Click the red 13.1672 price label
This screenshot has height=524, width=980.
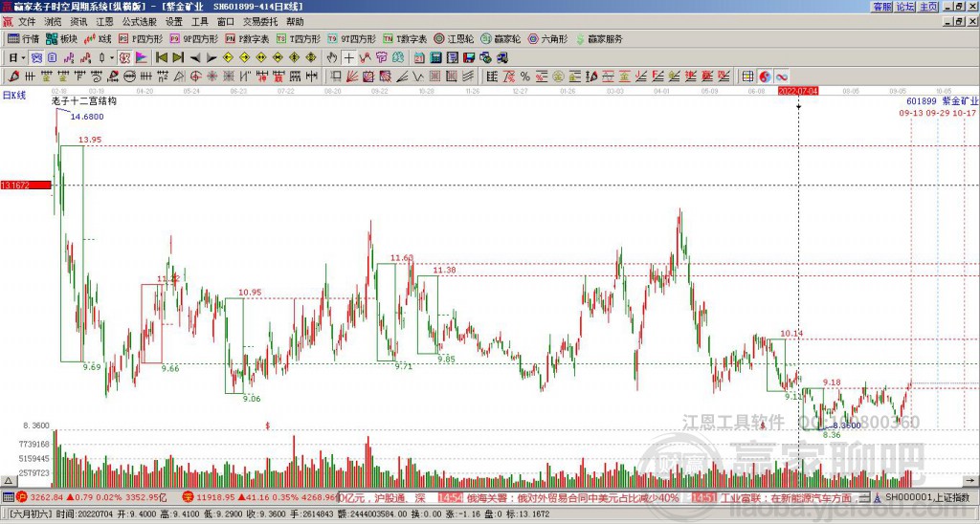(26, 186)
